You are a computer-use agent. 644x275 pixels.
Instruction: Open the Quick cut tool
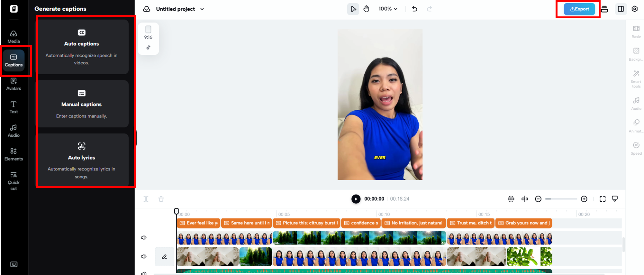[x=14, y=181]
